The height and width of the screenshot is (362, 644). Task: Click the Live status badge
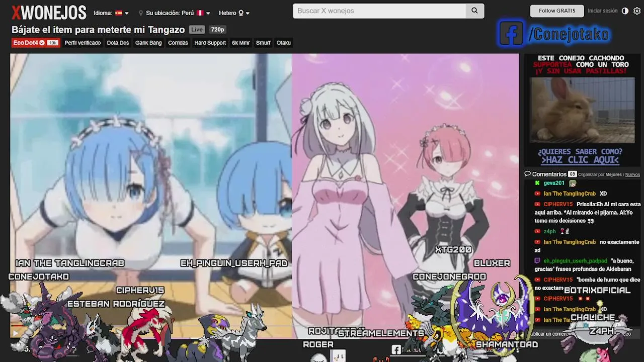tap(197, 30)
